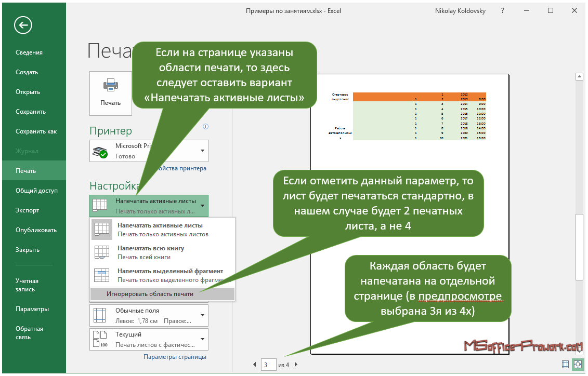Click the print preview page thumbnail

pos(410,214)
